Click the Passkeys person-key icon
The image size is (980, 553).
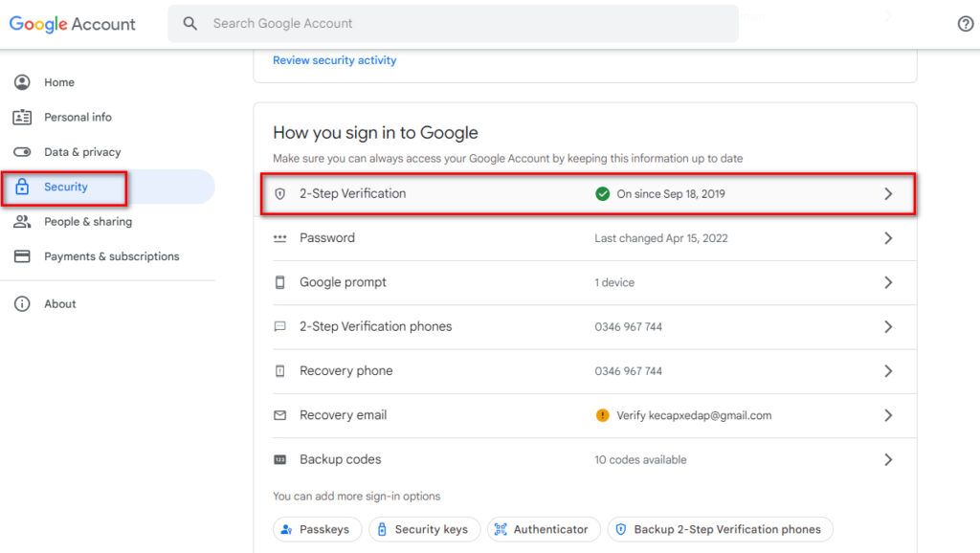pyautogui.click(x=286, y=529)
